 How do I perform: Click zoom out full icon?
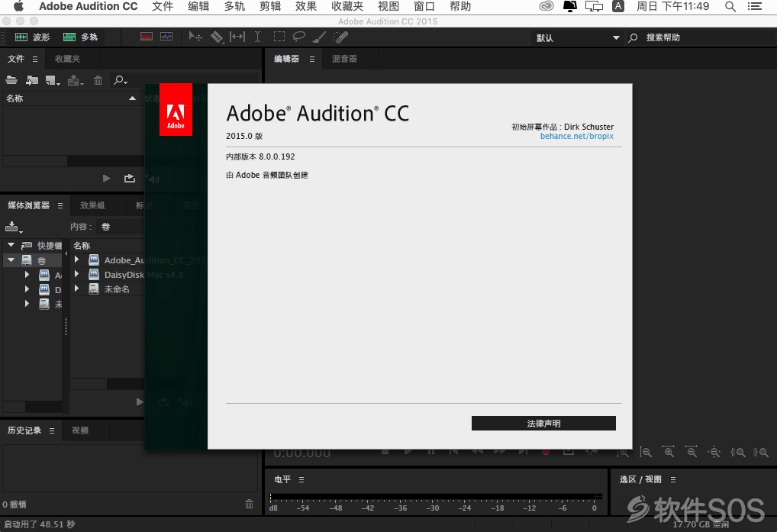click(x=714, y=452)
